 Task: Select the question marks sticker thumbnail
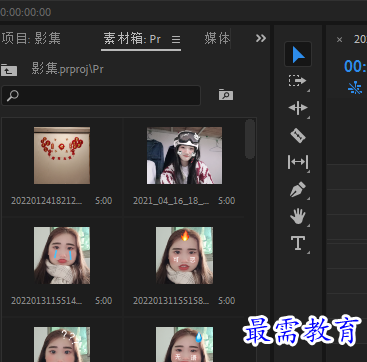(x=62, y=344)
